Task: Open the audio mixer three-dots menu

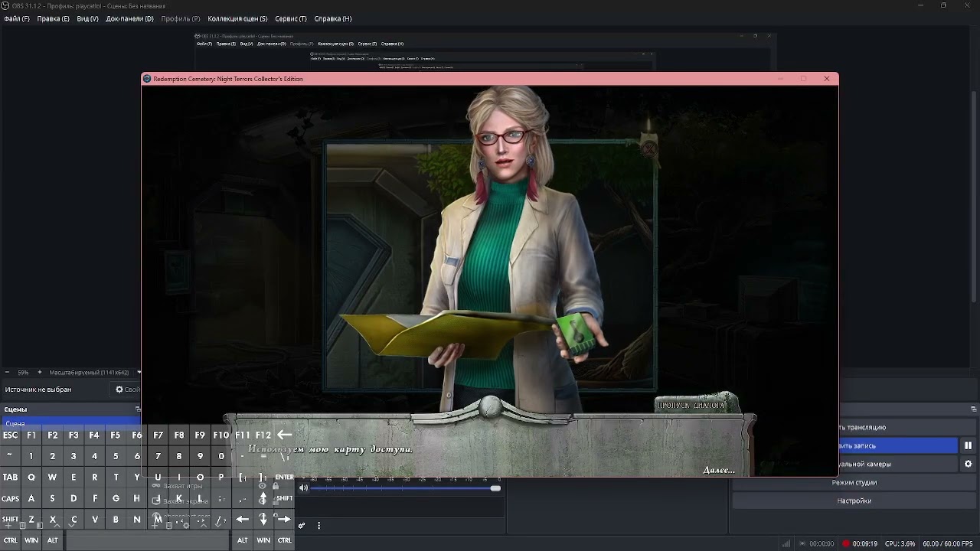Action: coord(318,526)
